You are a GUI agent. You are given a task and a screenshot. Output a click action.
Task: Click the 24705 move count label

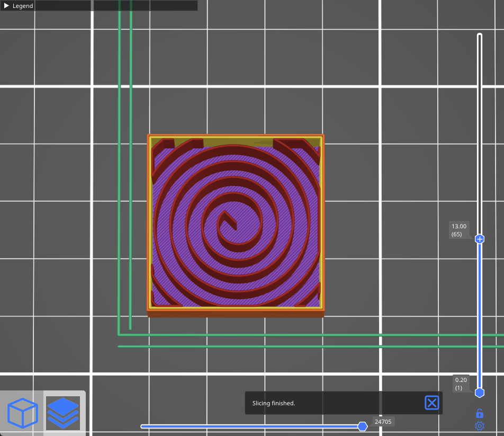click(383, 422)
